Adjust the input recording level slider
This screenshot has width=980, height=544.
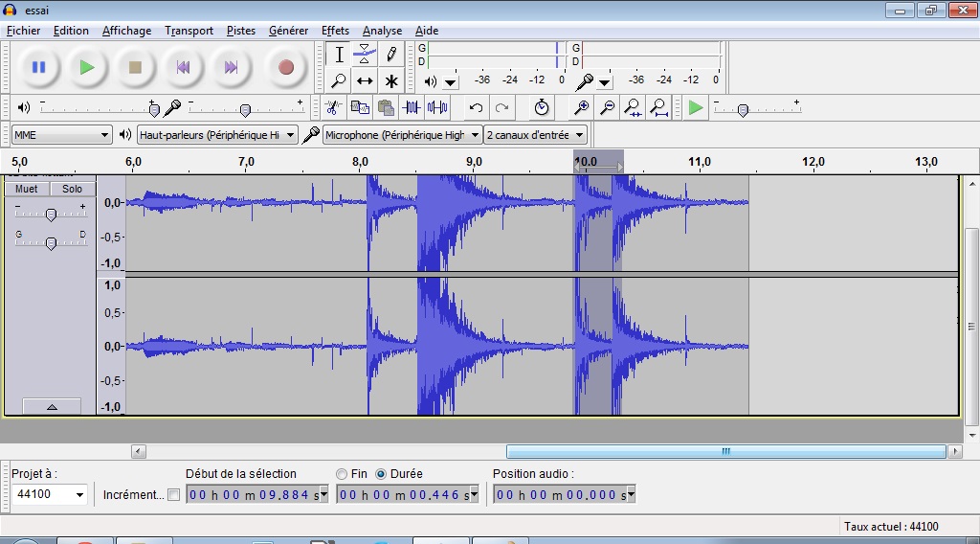click(246, 109)
